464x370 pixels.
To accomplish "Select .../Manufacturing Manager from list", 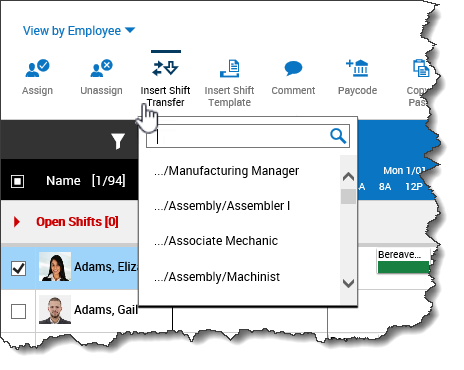I will click(x=227, y=171).
